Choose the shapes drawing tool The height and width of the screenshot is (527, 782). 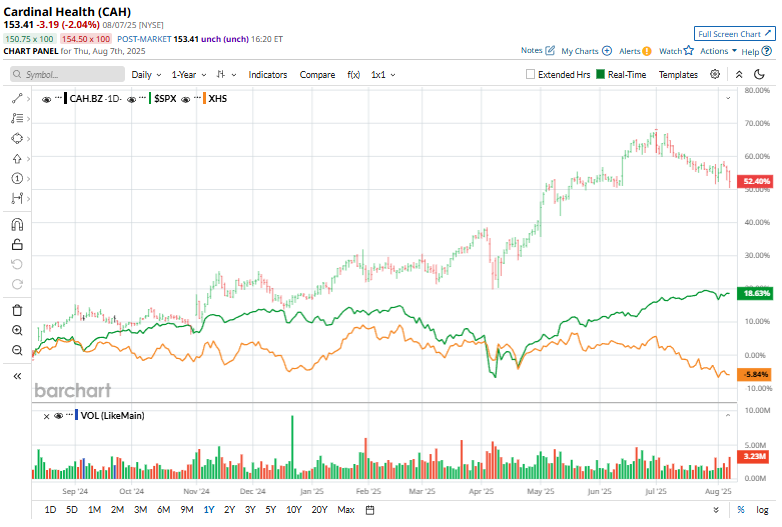click(17, 138)
